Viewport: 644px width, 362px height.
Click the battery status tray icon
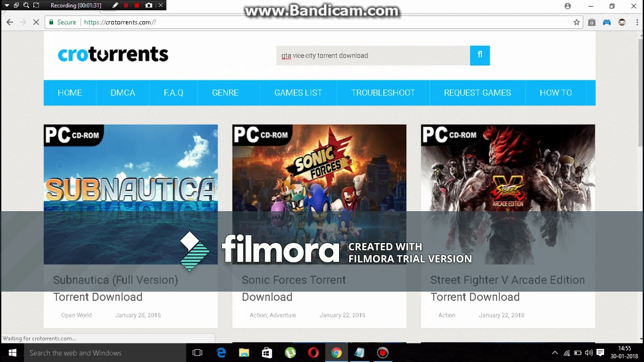[x=578, y=353]
